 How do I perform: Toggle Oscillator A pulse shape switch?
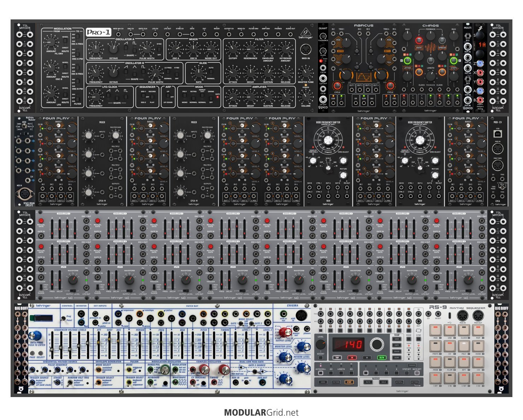[x=135, y=49]
